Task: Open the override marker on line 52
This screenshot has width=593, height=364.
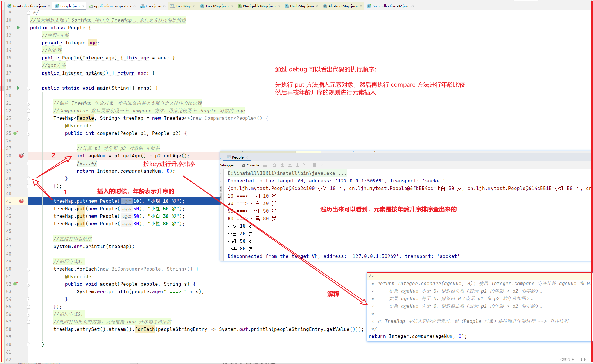Action: coord(16,284)
